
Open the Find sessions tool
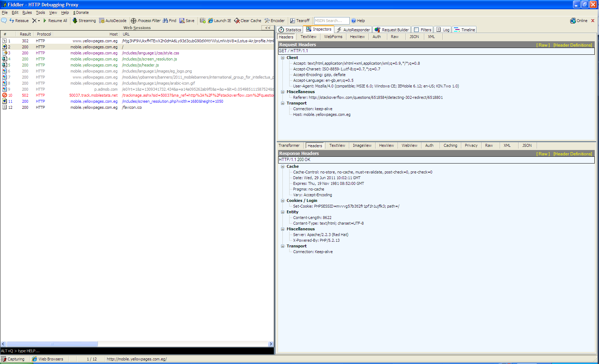tap(170, 21)
